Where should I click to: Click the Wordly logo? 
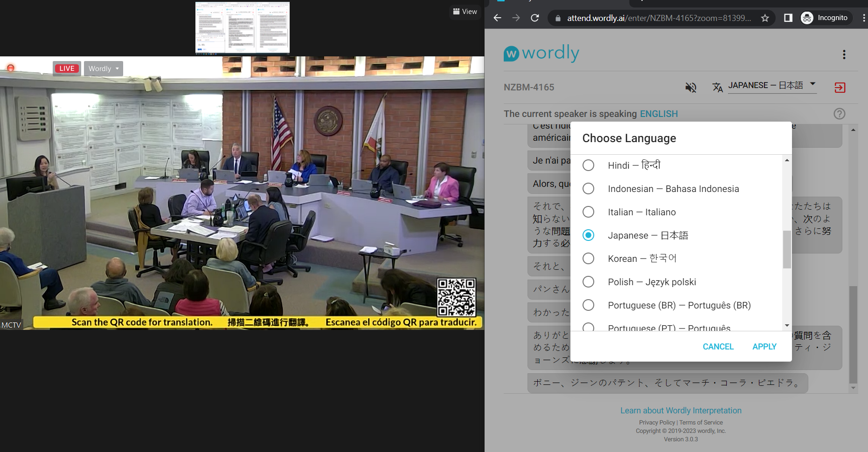click(x=541, y=53)
